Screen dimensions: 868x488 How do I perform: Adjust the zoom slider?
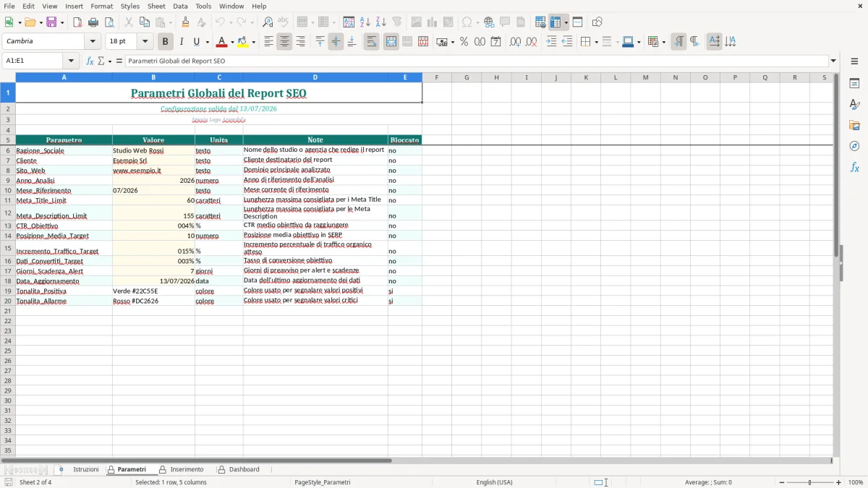(809, 482)
